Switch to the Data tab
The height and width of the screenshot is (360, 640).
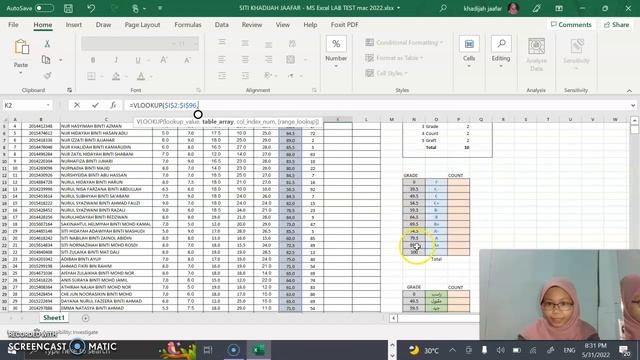click(x=222, y=25)
